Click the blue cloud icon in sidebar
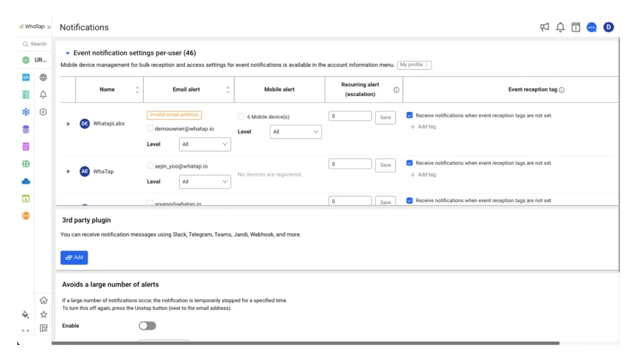Viewport: 637px width, 364px height. (x=25, y=181)
